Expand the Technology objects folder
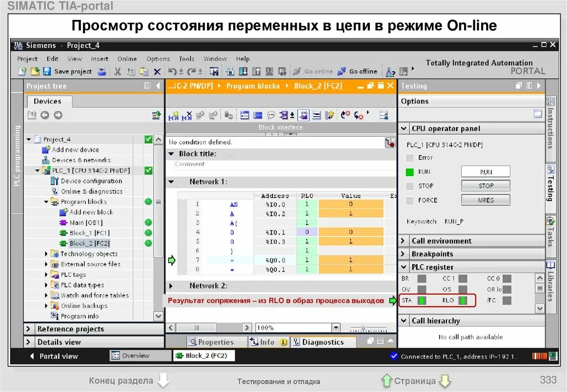The height and width of the screenshot is (392, 567). coord(46,254)
